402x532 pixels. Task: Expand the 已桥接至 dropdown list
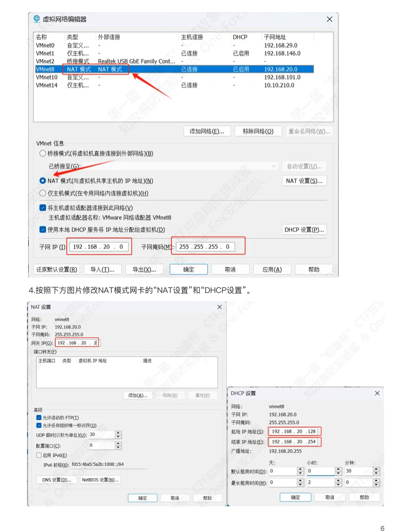[x=274, y=166]
